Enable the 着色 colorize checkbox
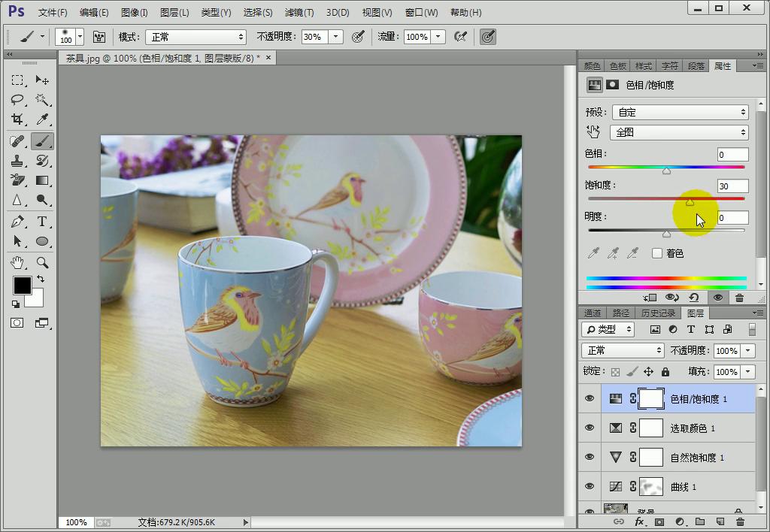Image resolution: width=770 pixels, height=532 pixels. tap(657, 253)
